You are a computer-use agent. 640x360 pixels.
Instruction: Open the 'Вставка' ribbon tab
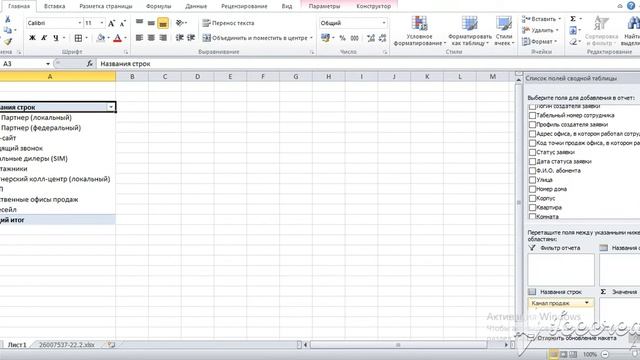[54, 6]
